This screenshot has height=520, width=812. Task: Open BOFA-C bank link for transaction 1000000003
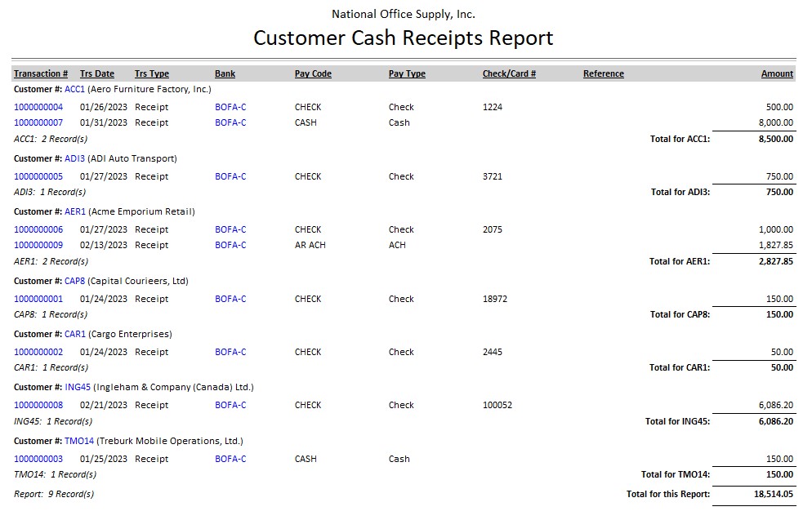230,459
